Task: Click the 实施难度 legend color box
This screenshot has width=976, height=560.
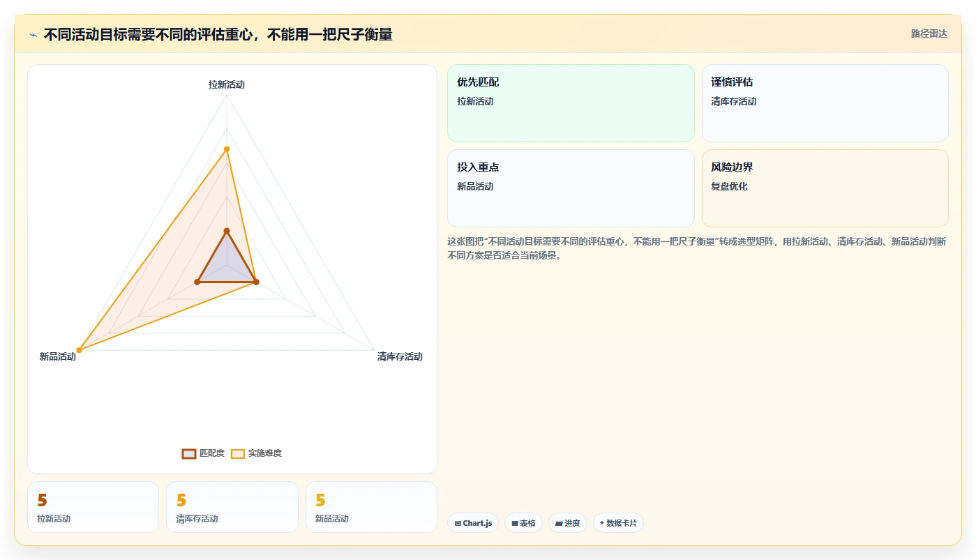Action: point(238,454)
